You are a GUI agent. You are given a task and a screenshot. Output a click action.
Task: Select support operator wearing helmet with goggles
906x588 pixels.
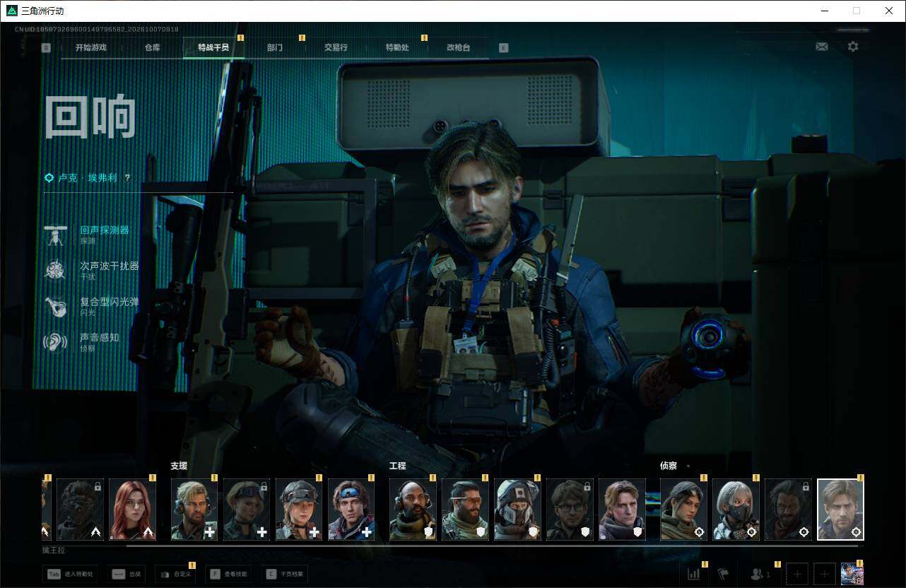click(299, 510)
